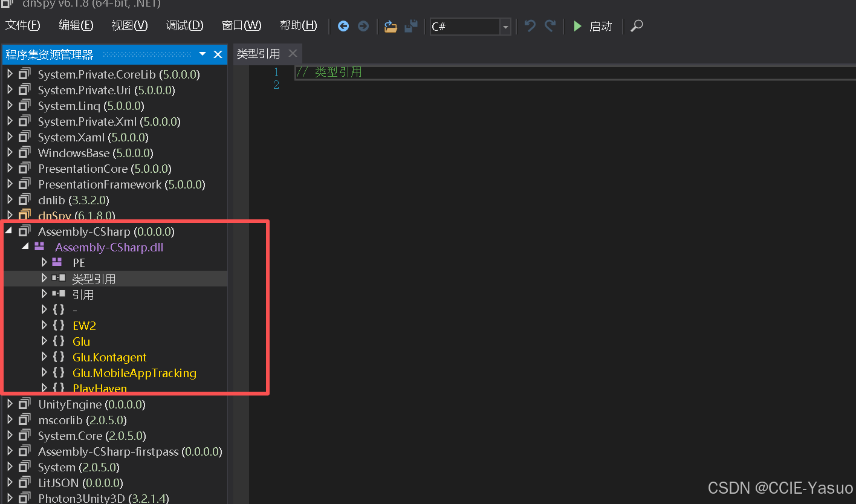Expand the Glu.Kontagent namespace
Image resolution: width=856 pixels, height=504 pixels.
pyautogui.click(x=44, y=357)
